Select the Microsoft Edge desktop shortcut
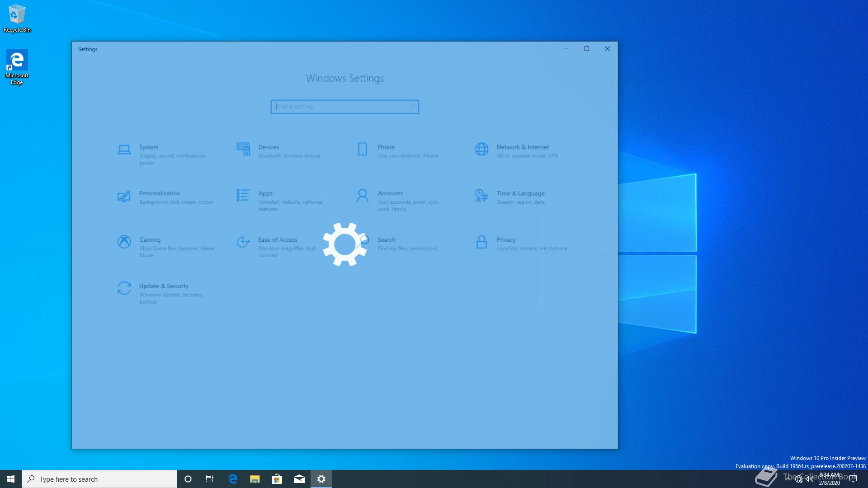The width and height of the screenshot is (868, 488). click(17, 67)
